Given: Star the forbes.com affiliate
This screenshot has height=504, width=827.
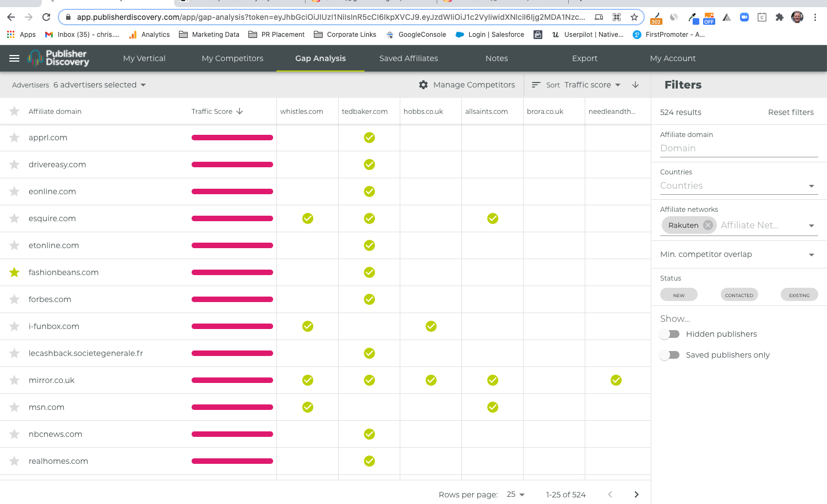Looking at the screenshot, I should coord(14,299).
